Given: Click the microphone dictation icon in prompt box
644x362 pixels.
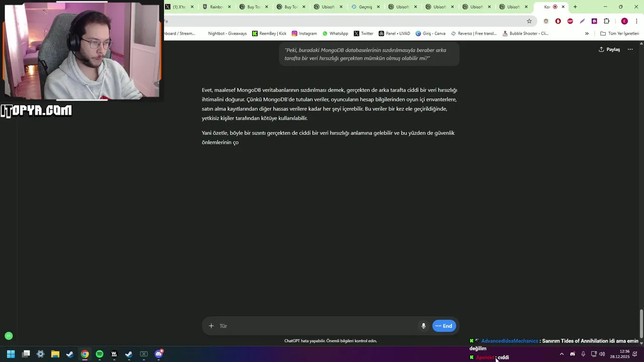Looking at the screenshot, I should 424,326.
